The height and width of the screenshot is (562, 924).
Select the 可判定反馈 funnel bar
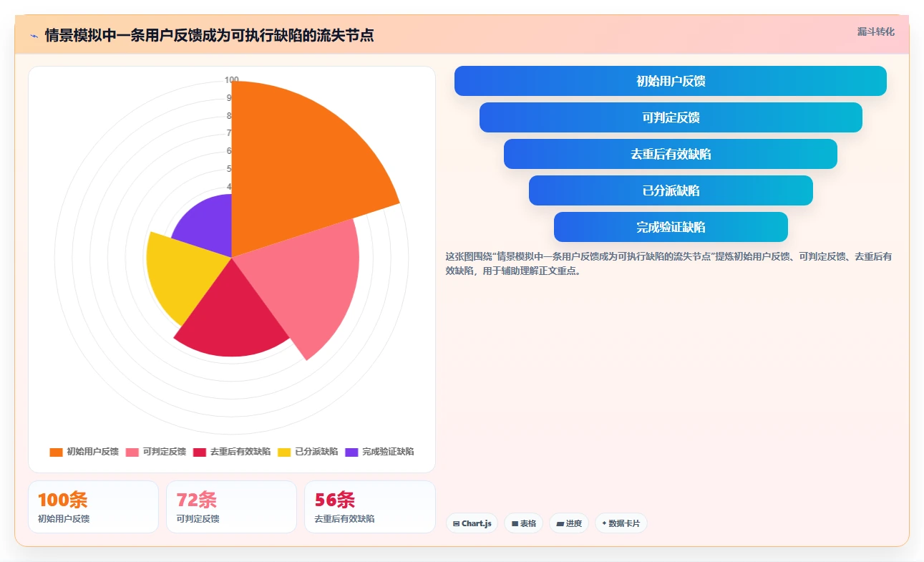(671, 117)
